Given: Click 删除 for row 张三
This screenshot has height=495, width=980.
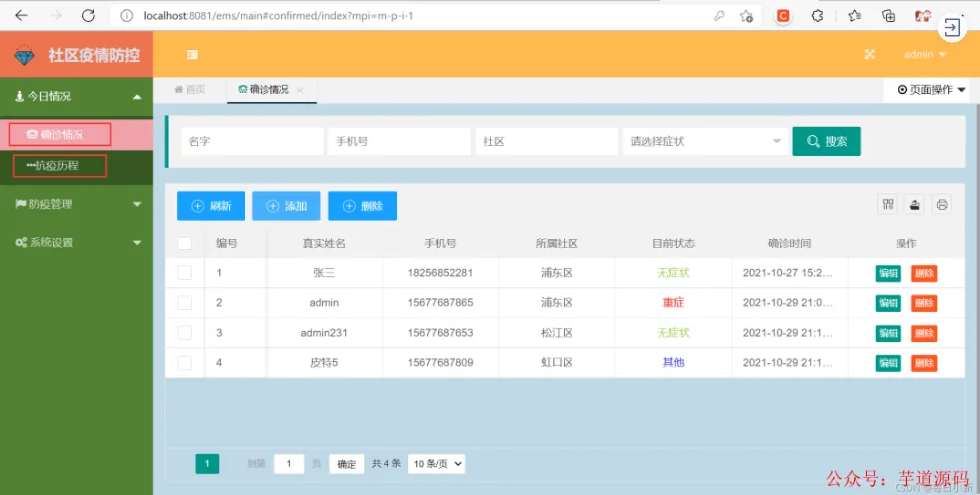Looking at the screenshot, I should [924, 273].
